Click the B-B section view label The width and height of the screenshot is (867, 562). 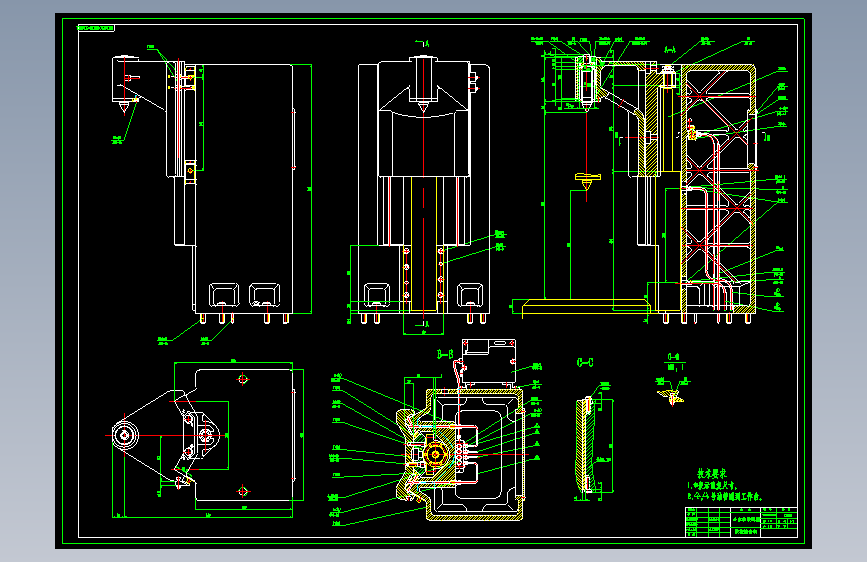445,354
